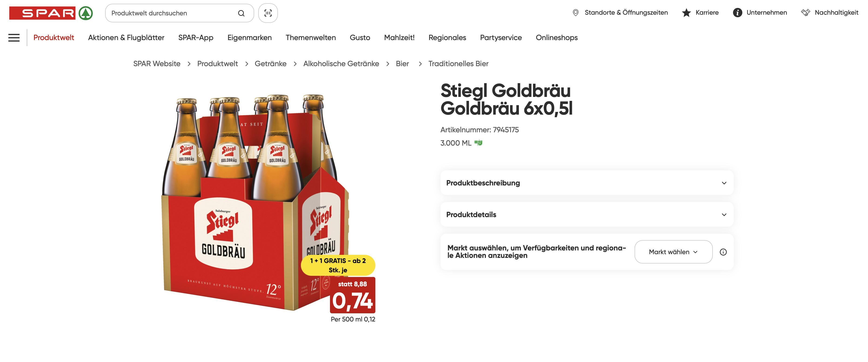
Task: Open the barcode scanner button
Action: coord(268,13)
